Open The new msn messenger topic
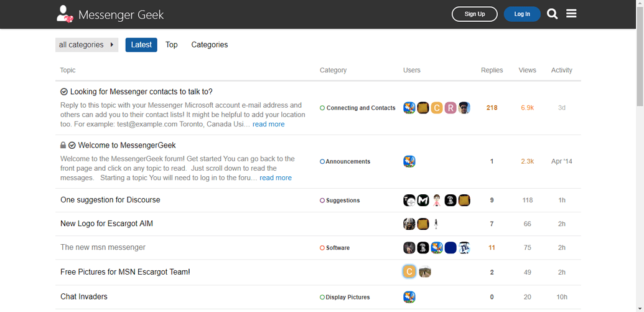644x312 pixels. coord(103,247)
